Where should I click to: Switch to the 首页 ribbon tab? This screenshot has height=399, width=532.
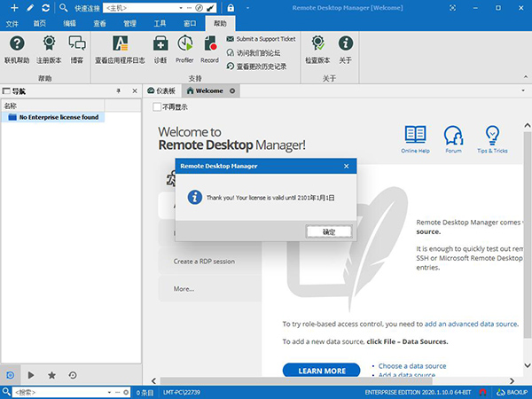[x=39, y=23]
